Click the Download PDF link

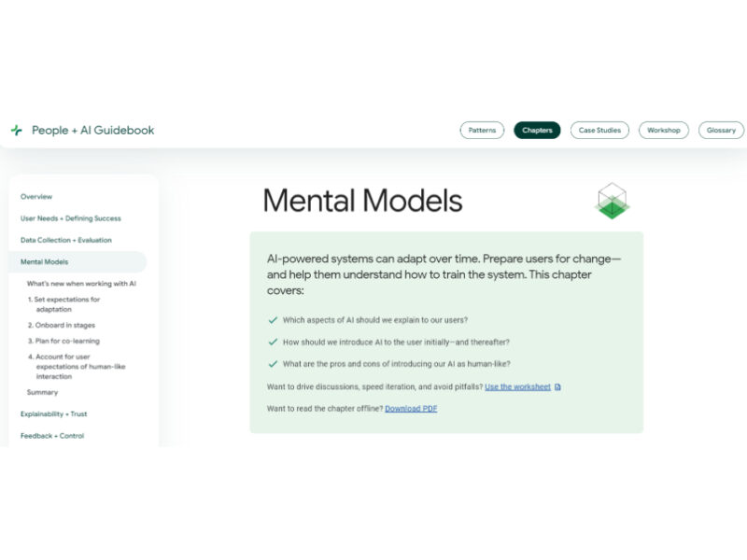[x=411, y=409]
